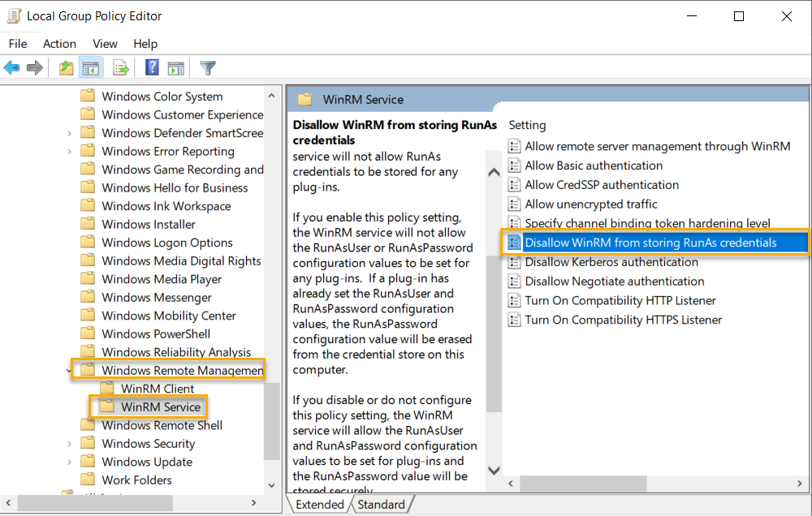This screenshot has width=812, height=516.
Task: Open Help using the question mark icon
Action: point(152,68)
